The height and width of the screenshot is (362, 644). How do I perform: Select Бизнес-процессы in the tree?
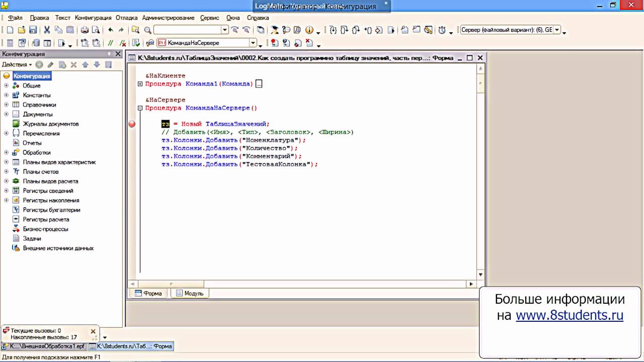(x=45, y=229)
